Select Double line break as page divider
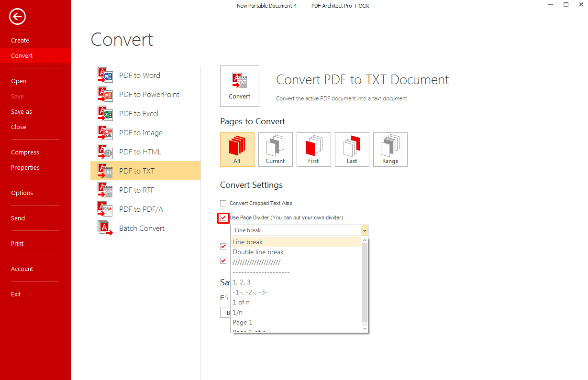This screenshot has width=588, height=380. 258,252
